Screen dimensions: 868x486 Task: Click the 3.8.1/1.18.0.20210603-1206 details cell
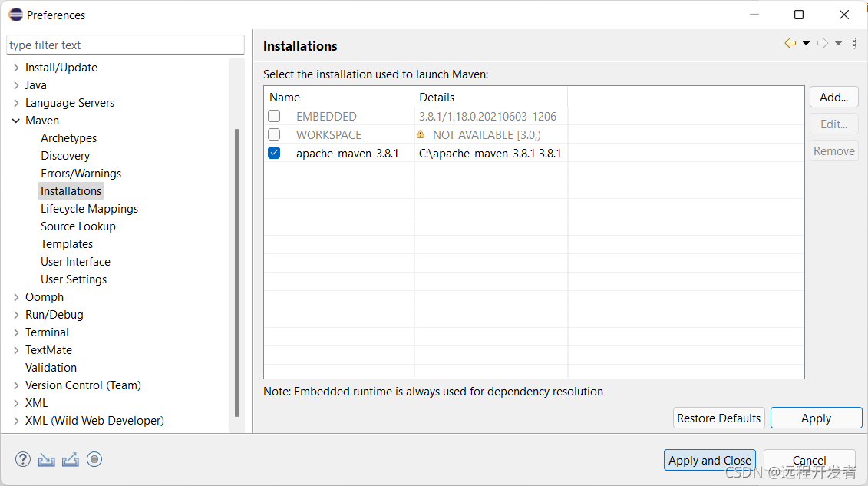[x=487, y=116]
